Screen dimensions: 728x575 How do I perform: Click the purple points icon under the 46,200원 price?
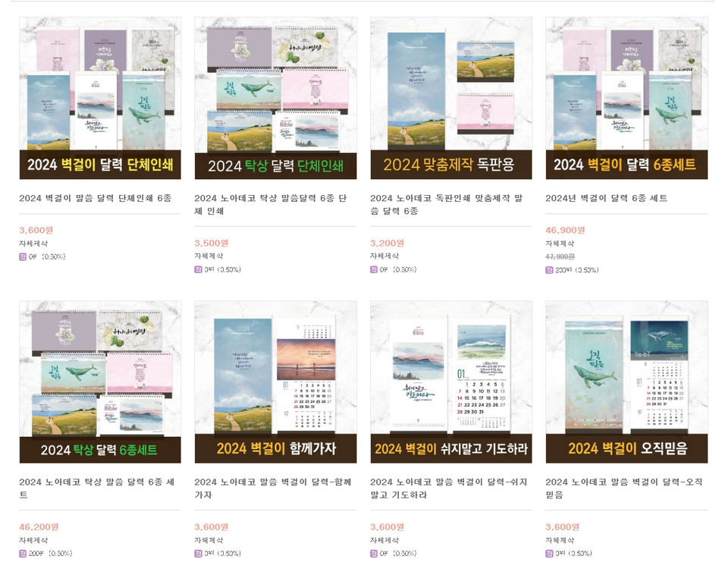tap(23, 553)
